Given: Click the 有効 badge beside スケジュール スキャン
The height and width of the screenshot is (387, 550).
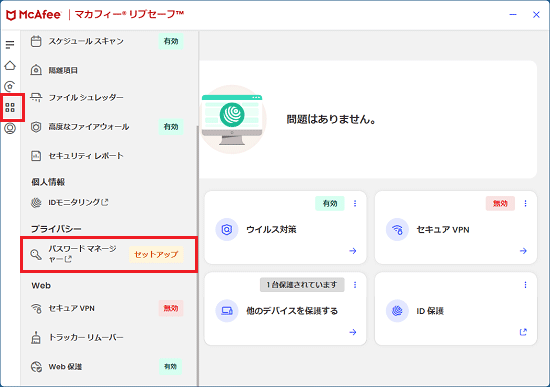Looking at the screenshot, I should click(x=171, y=41).
